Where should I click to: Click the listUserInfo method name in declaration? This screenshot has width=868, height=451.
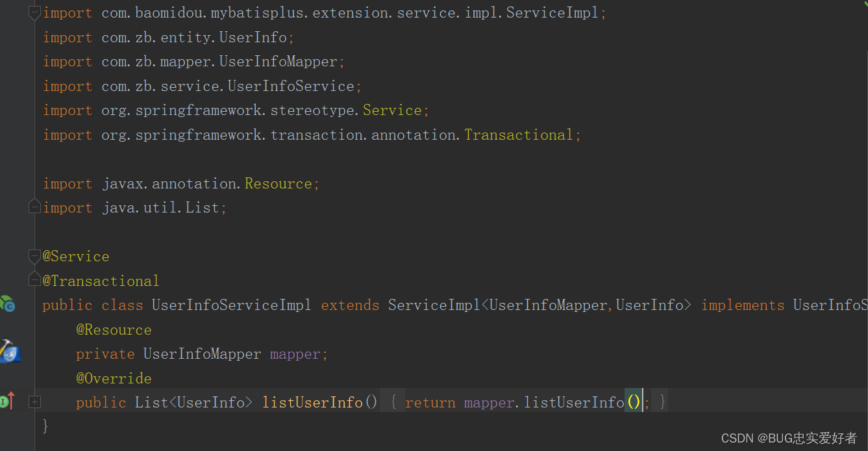(312, 403)
